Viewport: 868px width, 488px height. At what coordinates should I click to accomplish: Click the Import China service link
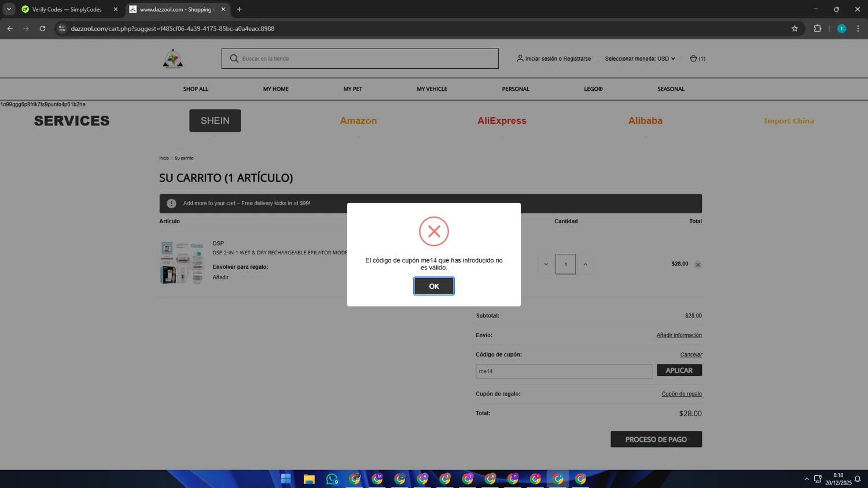pyautogui.click(x=789, y=121)
